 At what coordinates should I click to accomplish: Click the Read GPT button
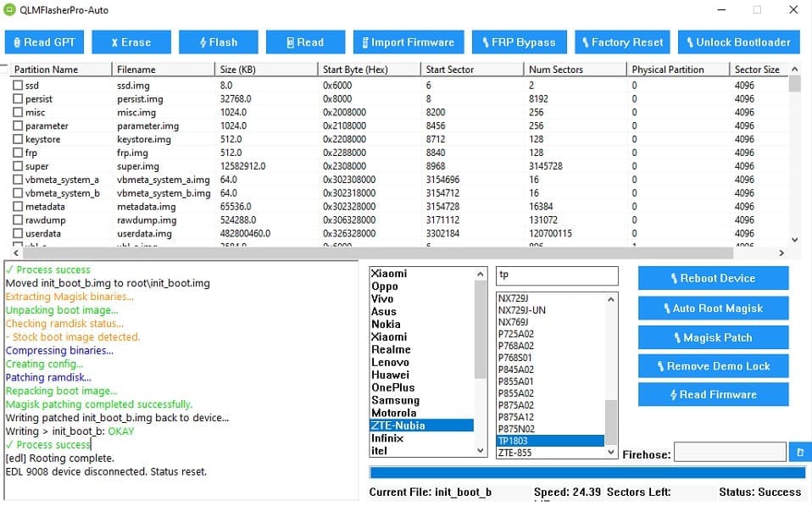pos(44,42)
